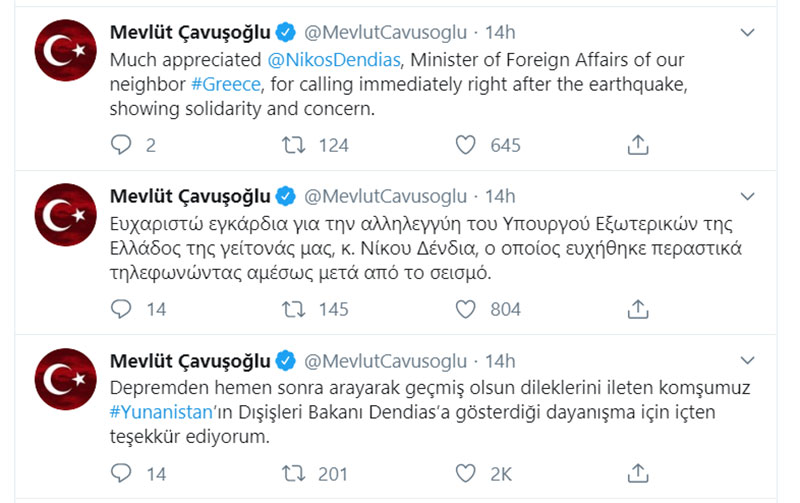
Task: Reply to the English tweet about Greece
Action: pyautogui.click(x=121, y=145)
